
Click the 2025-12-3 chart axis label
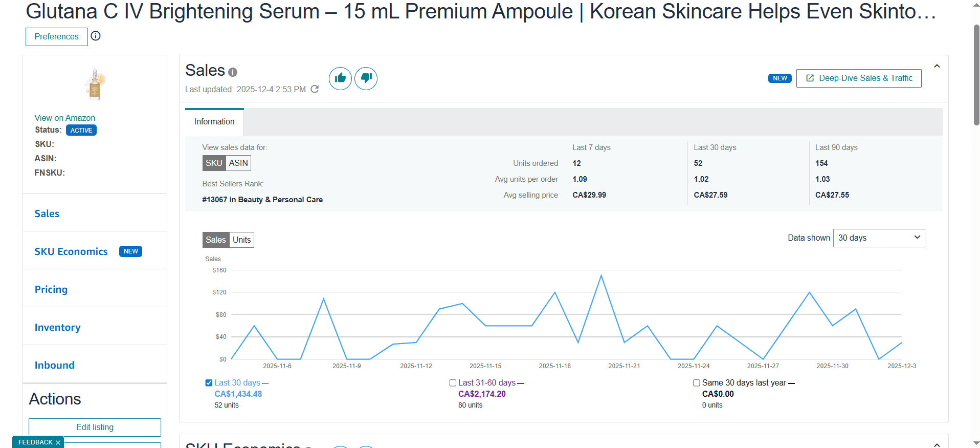tap(902, 366)
